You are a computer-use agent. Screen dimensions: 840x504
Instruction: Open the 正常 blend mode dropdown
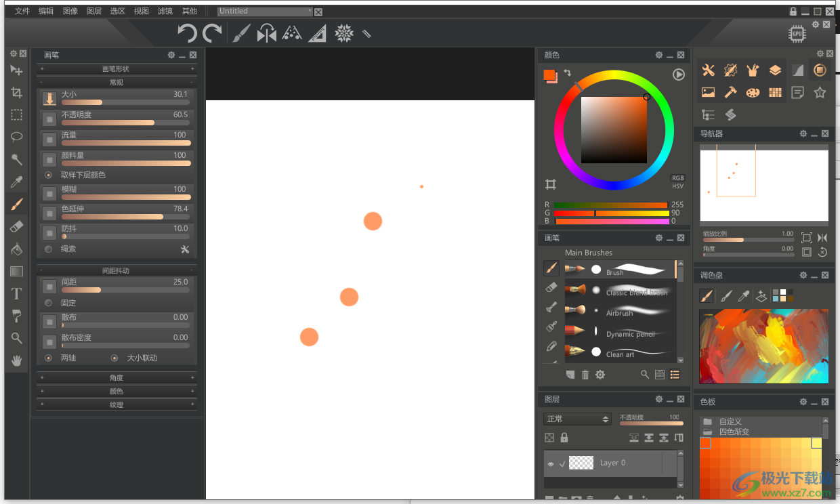tap(577, 419)
